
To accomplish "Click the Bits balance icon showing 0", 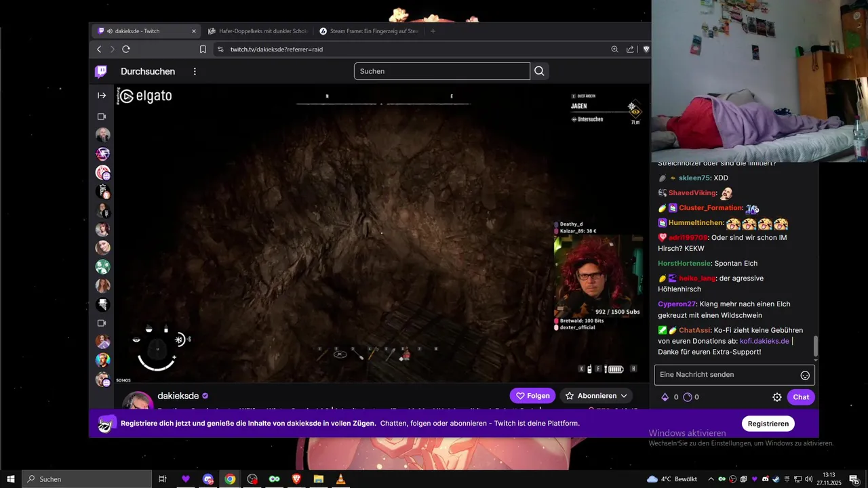I will tap(665, 397).
